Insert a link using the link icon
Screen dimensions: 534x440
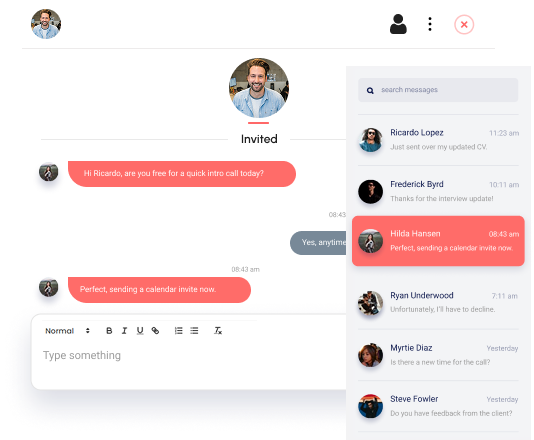[155, 331]
